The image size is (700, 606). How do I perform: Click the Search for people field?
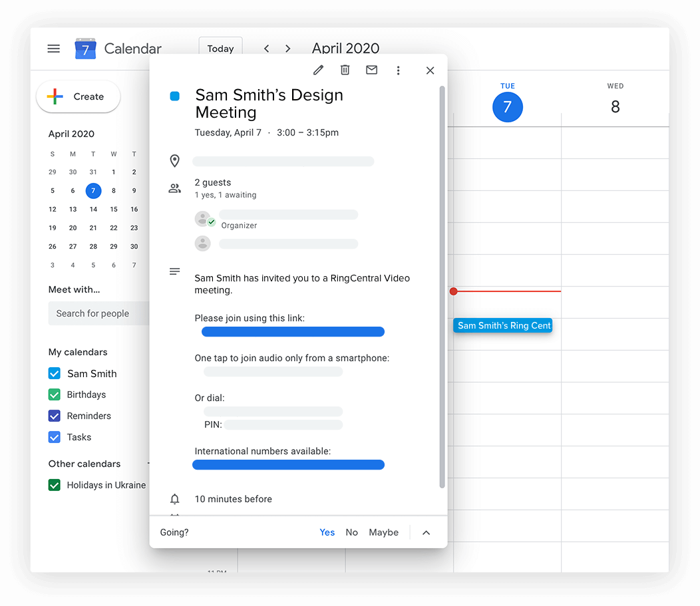[98, 314]
